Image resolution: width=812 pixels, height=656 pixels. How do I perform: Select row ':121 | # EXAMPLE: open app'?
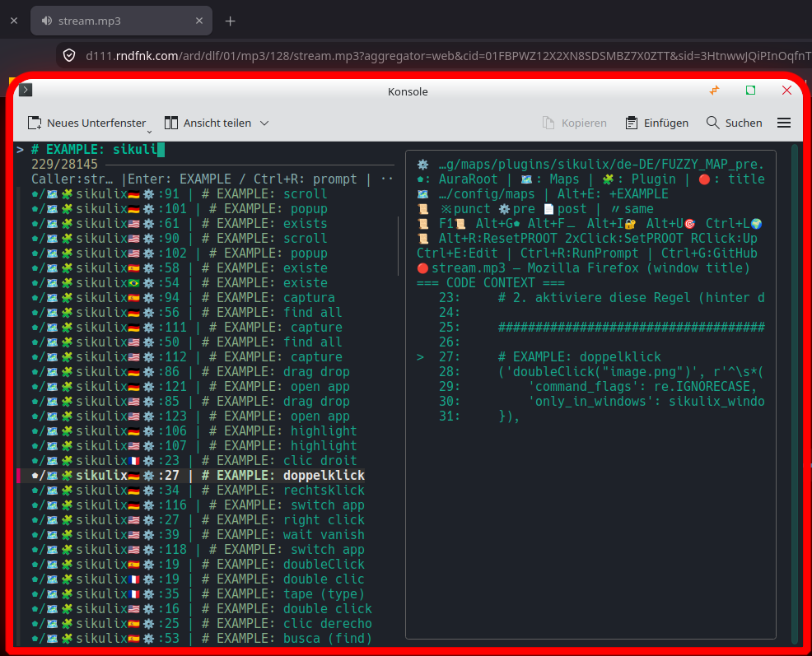click(x=190, y=387)
